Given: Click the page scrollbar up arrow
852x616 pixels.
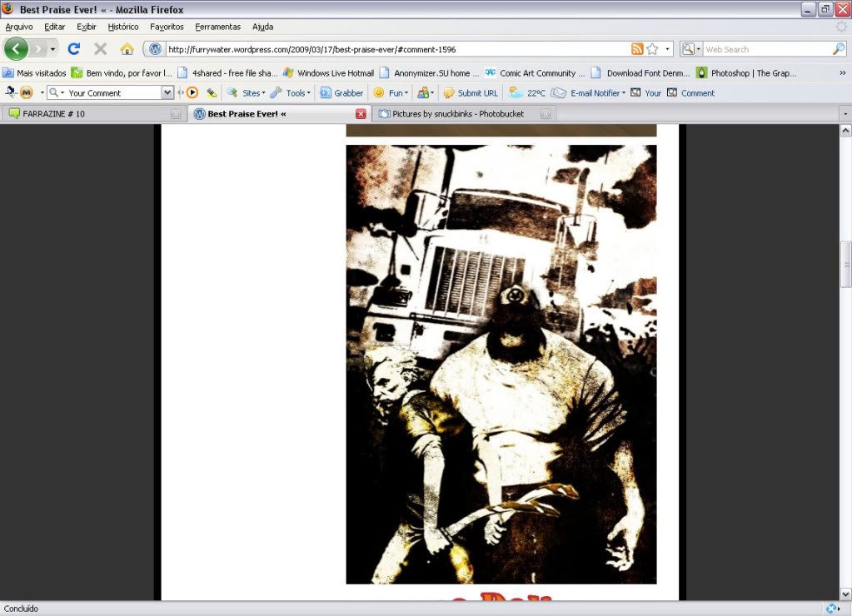Looking at the screenshot, I should point(845,131).
